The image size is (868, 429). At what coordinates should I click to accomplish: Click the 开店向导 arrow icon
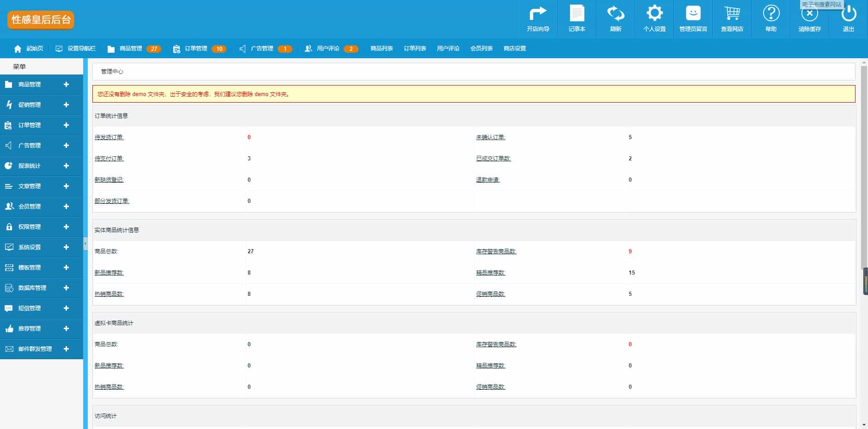(x=538, y=14)
